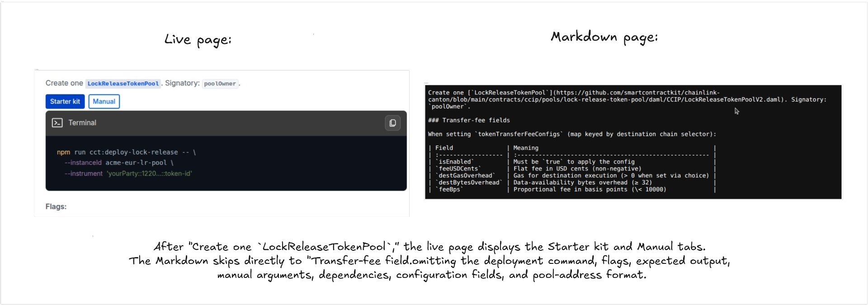Click the Terminal header label
Viewport: 868px width, 305px height.
coord(82,123)
